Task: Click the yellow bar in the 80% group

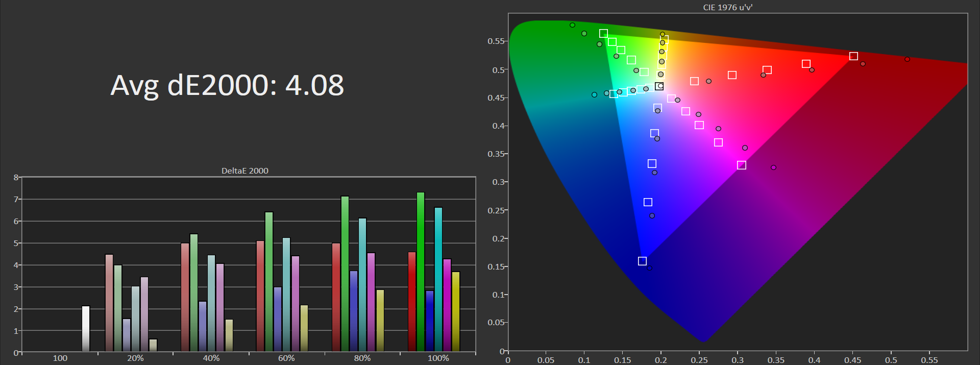Action: click(380, 321)
